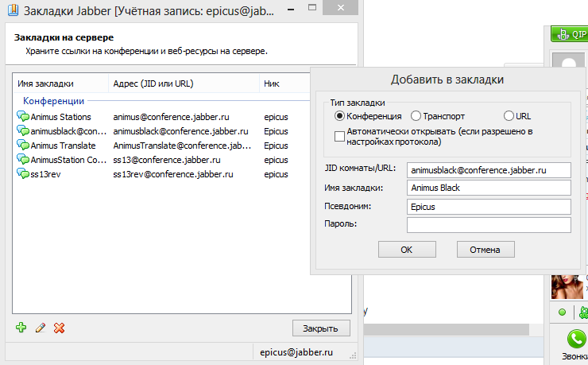Click address ss13@conference.jabber.ru
This screenshot has height=365, width=588.
point(167,160)
